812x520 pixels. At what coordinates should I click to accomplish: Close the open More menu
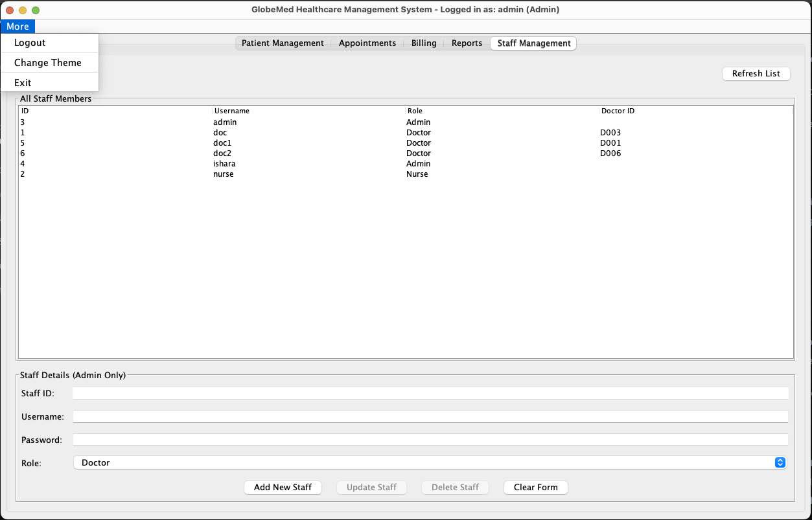[x=17, y=27]
